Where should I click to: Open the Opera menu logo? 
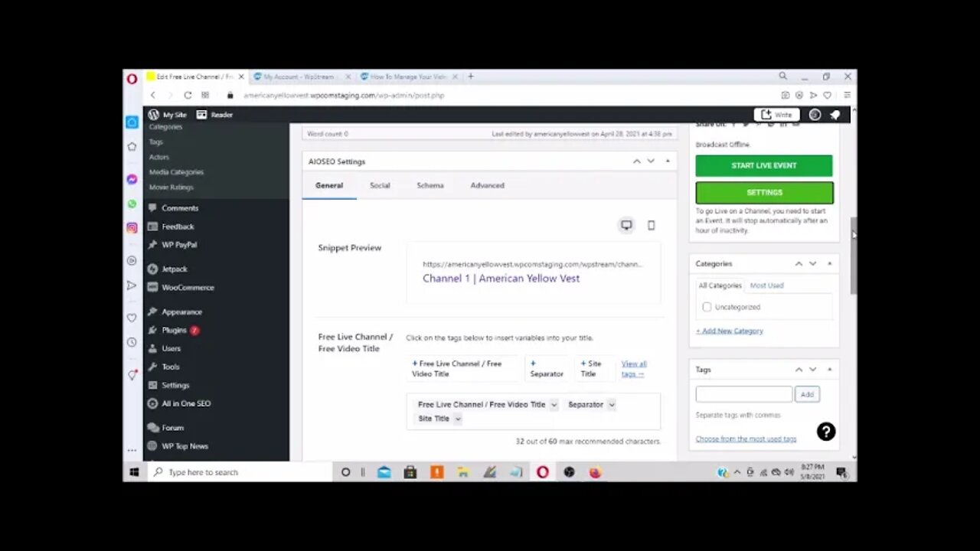[132, 78]
